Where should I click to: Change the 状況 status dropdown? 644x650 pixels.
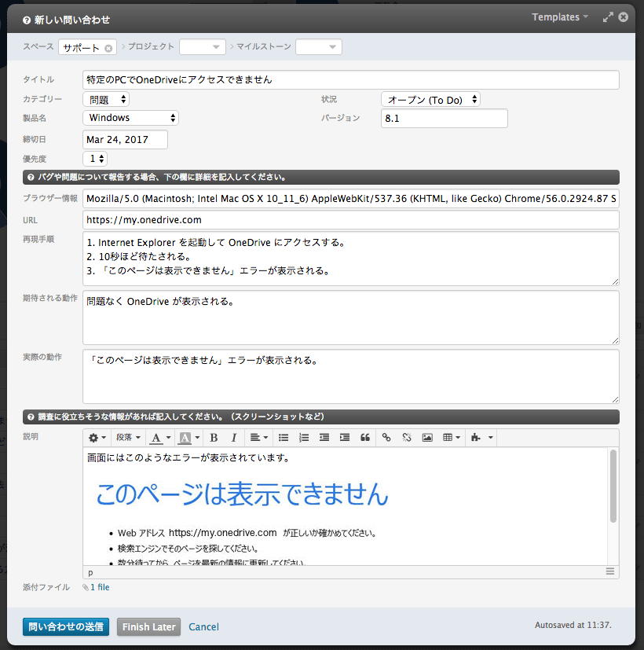[x=430, y=100]
